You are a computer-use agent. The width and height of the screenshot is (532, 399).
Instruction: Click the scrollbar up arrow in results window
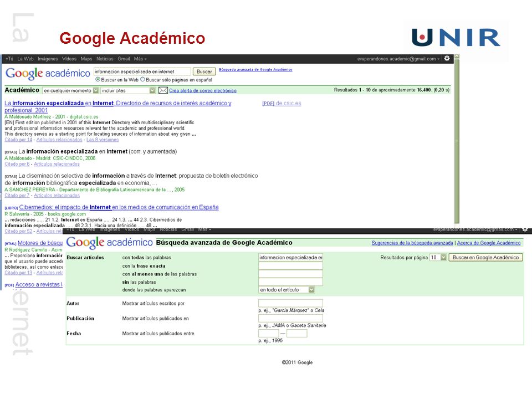tap(457, 57)
